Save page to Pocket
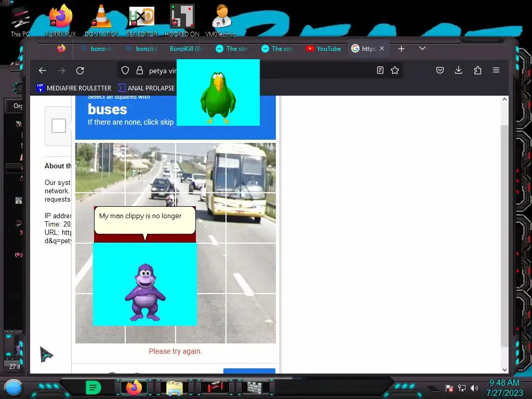The image size is (532, 399). click(440, 70)
